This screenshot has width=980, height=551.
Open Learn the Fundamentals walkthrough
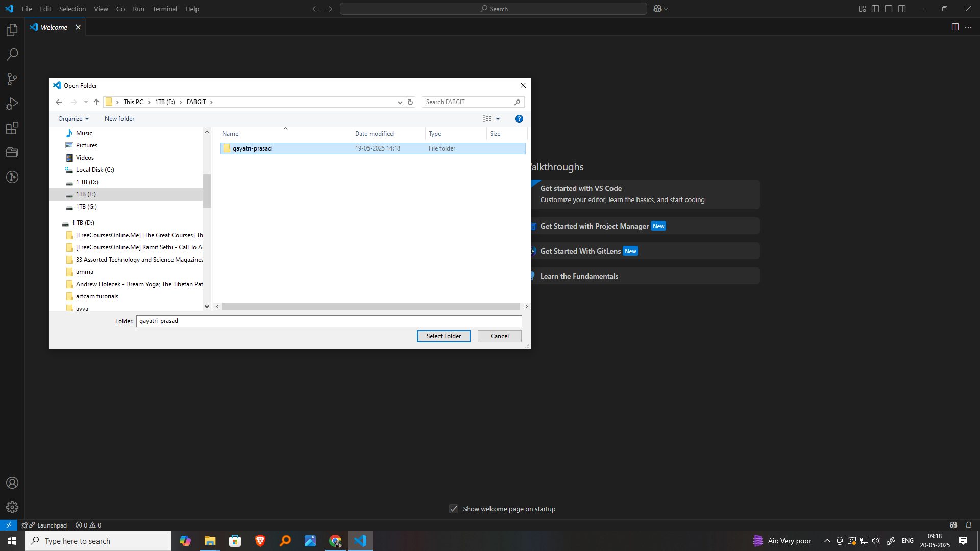(x=645, y=276)
